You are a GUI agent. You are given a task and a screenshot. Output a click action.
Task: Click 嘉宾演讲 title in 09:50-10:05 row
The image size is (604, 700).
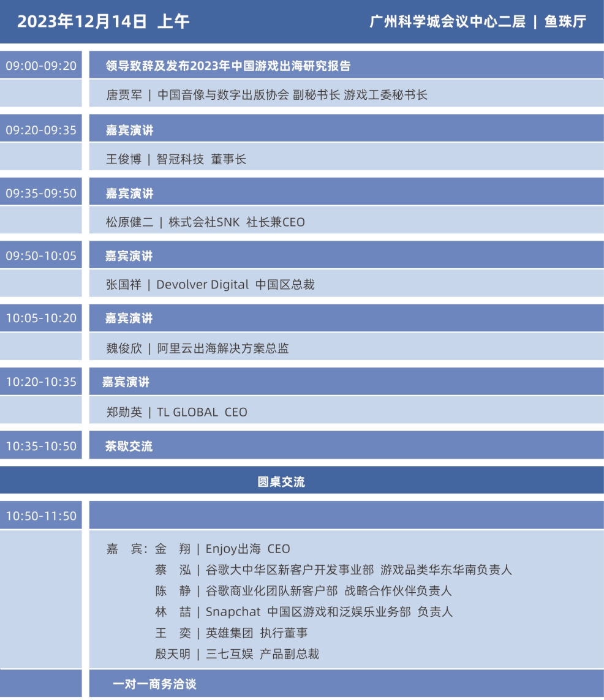coord(129,256)
